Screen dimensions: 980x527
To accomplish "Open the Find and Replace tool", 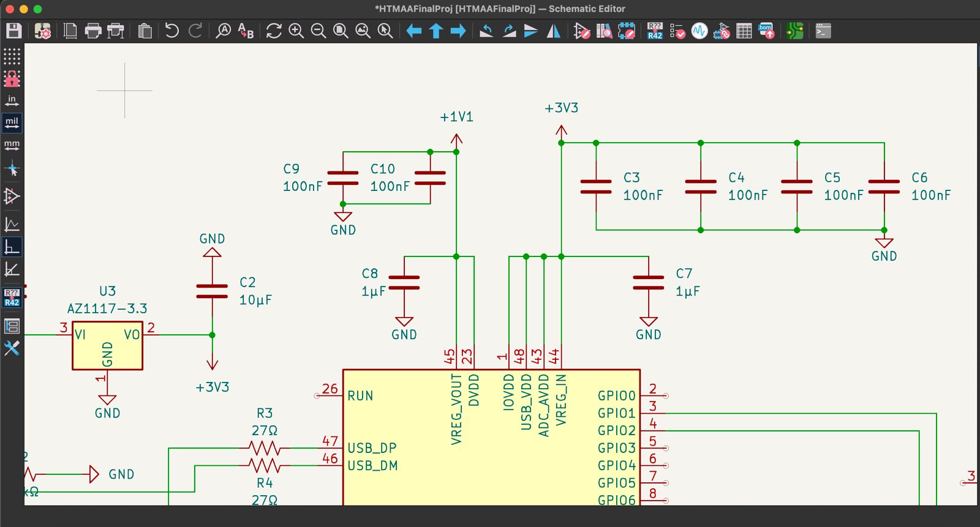I will tap(246, 31).
